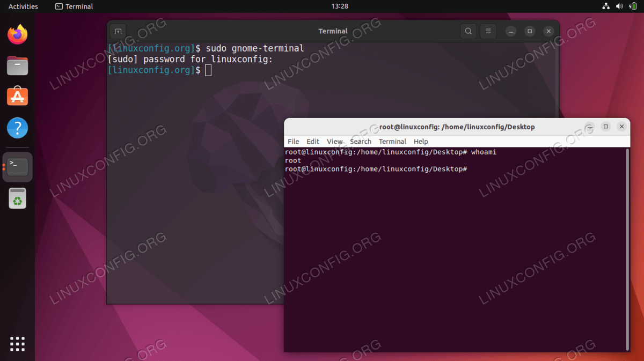Open Help menu in root terminal

click(421, 142)
